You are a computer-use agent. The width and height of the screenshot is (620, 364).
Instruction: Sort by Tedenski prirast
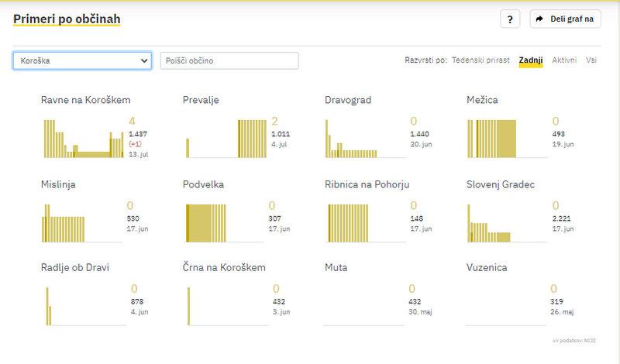click(480, 60)
